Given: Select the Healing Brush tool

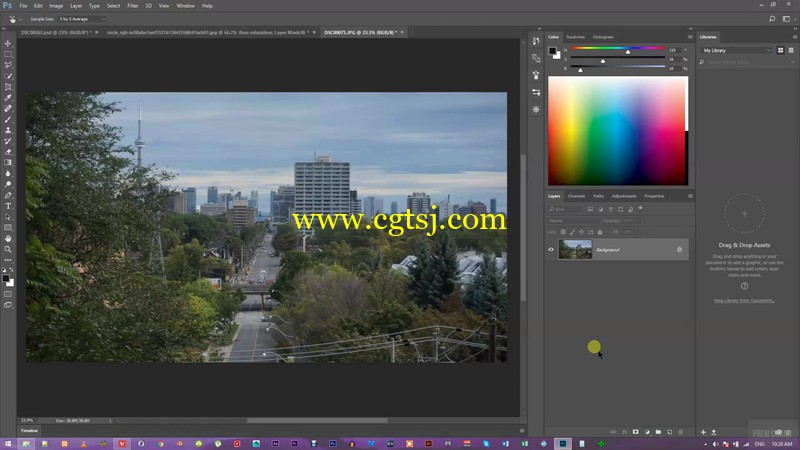Looking at the screenshot, I should [8, 109].
